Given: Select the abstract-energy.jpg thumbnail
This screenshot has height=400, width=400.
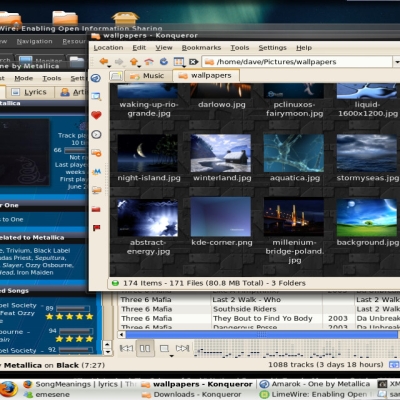Looking at the screenshot, I should tap(147, 218).
